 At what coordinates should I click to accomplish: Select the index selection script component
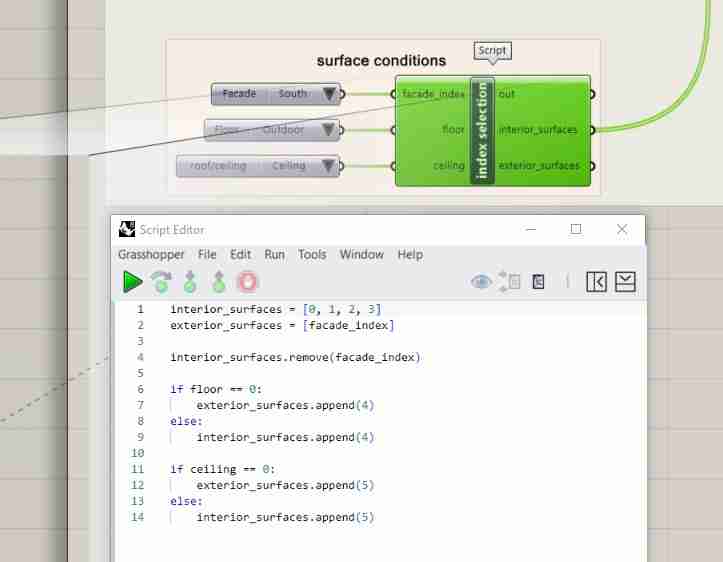tap(482, 131)
